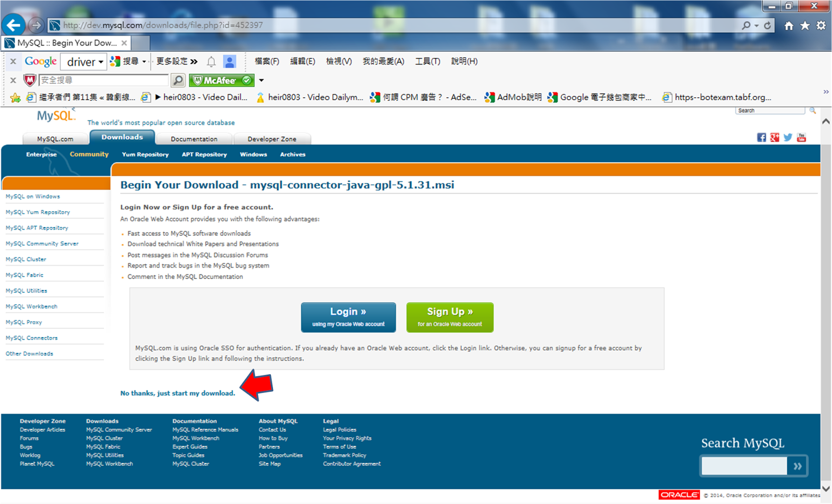Switch to the MySQL.com tab
The height and width of the screenshot is (504, 832).
point(55,139)
